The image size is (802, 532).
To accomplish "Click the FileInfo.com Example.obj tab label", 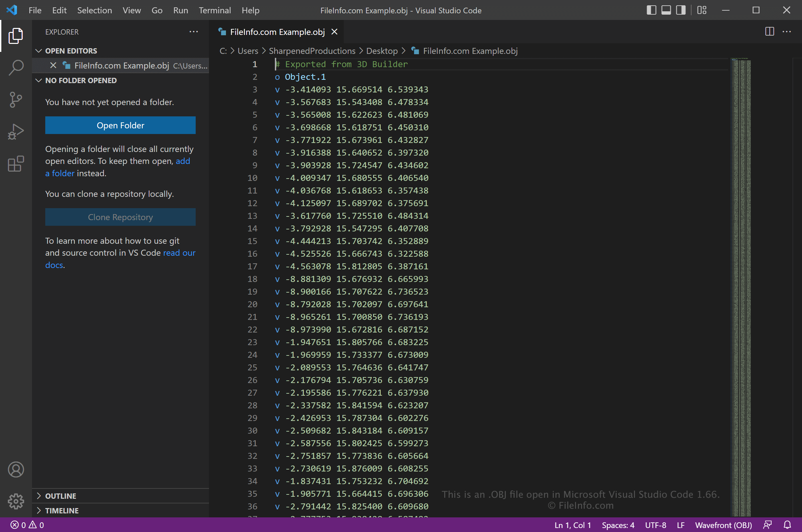I will pyautogui.click(x=278, y=32).
